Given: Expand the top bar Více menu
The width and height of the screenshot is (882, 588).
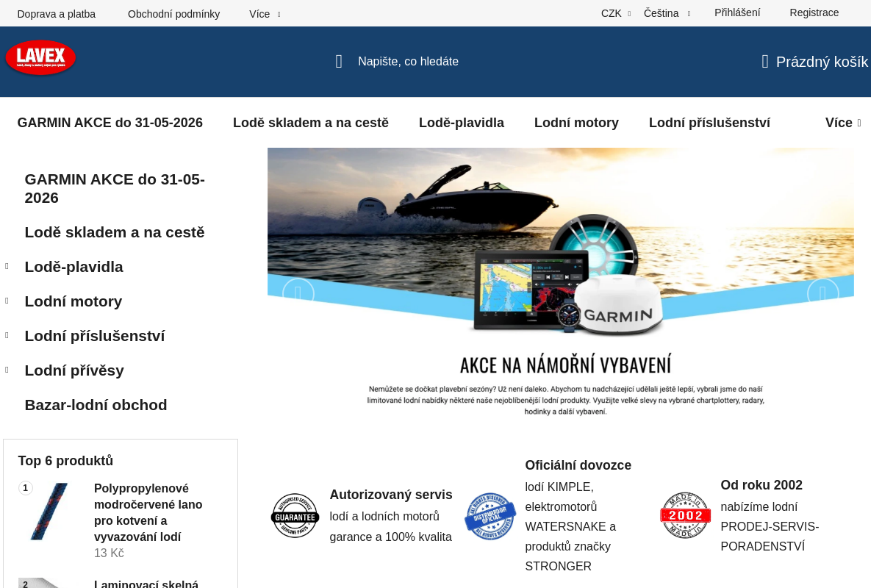Looking at the screenshot, I should pos(265,14).
